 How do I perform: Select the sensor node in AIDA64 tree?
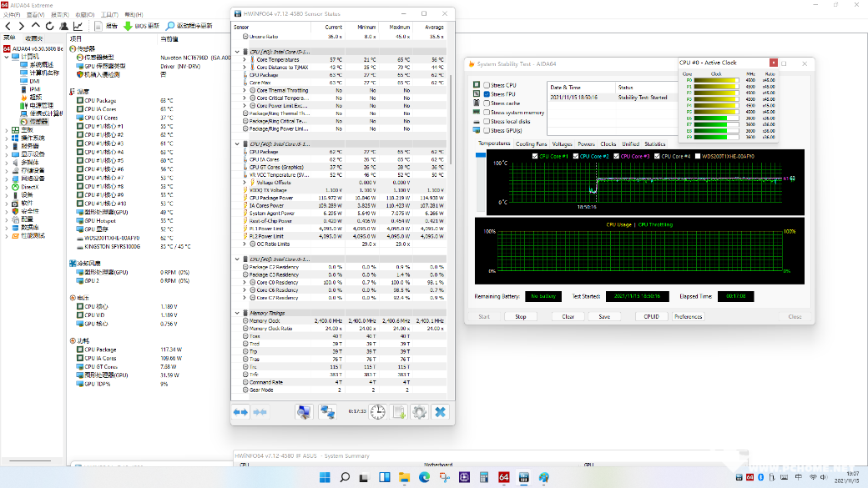pyautogui.click(x=34, y=122)
